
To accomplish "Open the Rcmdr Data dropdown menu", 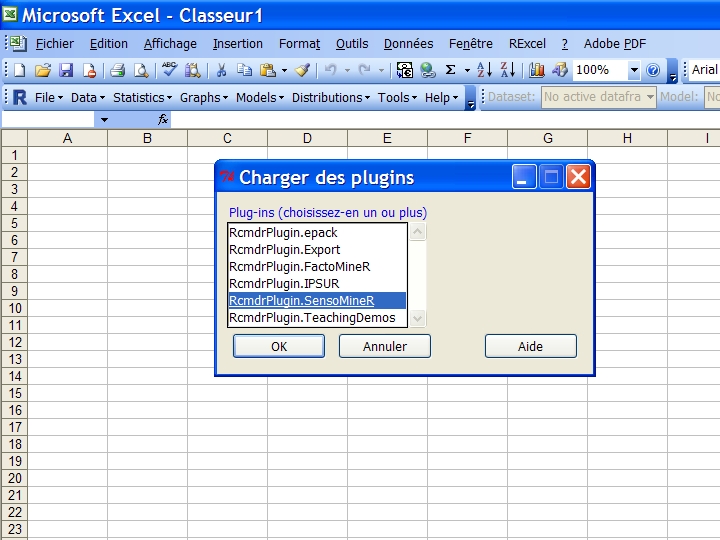I will pos(88,97).
